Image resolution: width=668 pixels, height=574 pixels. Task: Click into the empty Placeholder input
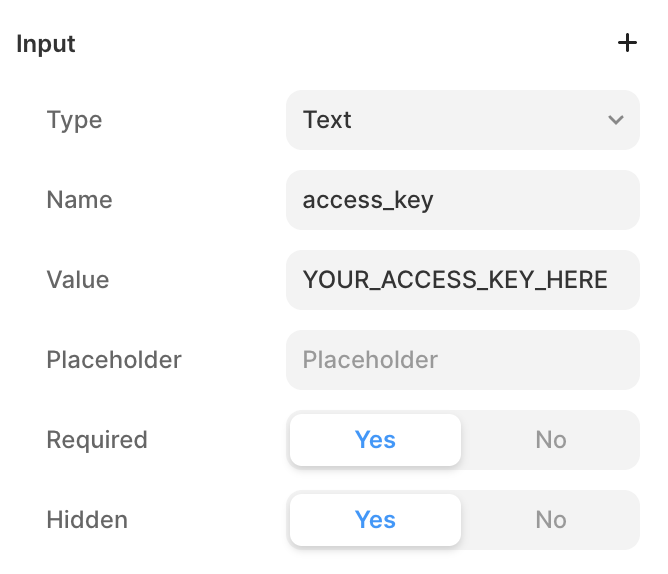click(463, 360)
